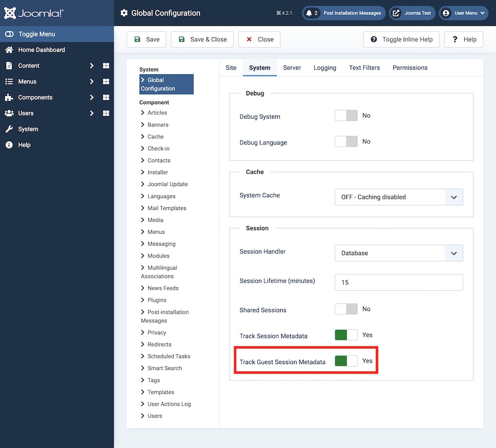Open Content dashboard grid icon
This screenshot has width=496, height=448.
(106, 65)
